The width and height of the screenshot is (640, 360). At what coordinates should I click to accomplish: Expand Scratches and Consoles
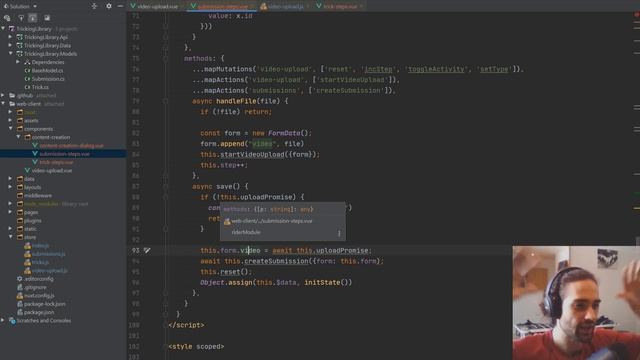tap(3, 320)
